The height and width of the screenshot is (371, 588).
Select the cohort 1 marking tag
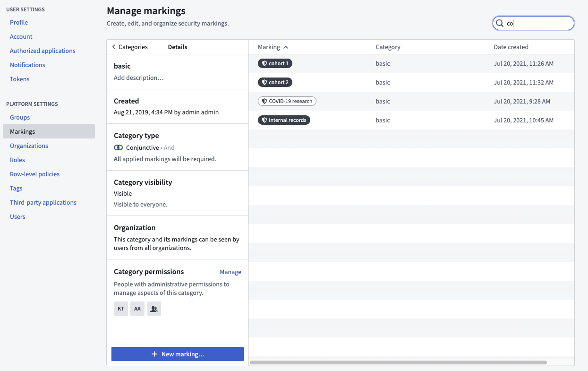tap(275, 63)
